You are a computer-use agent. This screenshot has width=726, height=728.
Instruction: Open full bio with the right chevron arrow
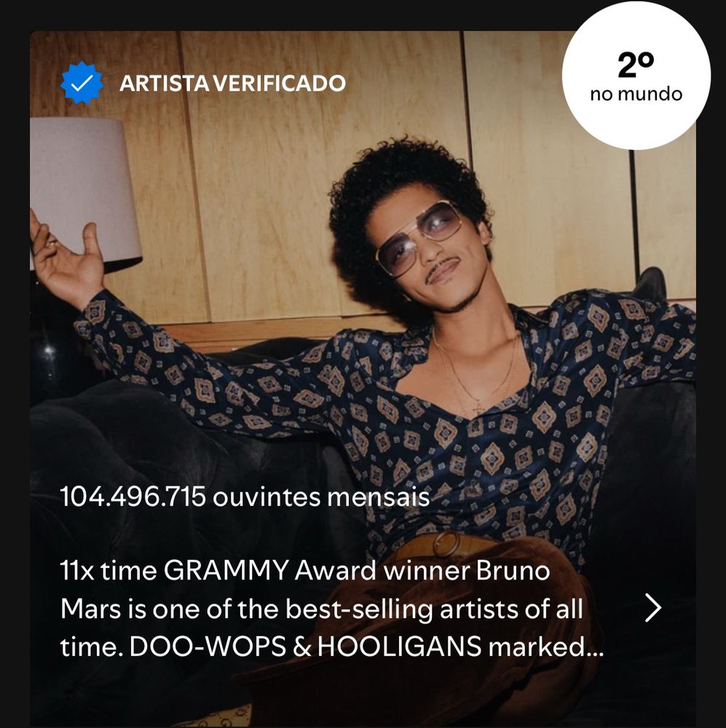click(652, 608)
